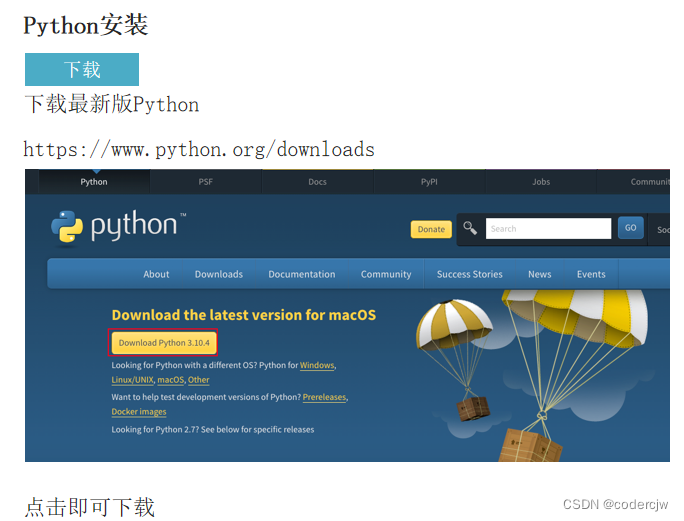Open the Docker images link
This screenshot has width=684, height=521.
coord(139,411)
